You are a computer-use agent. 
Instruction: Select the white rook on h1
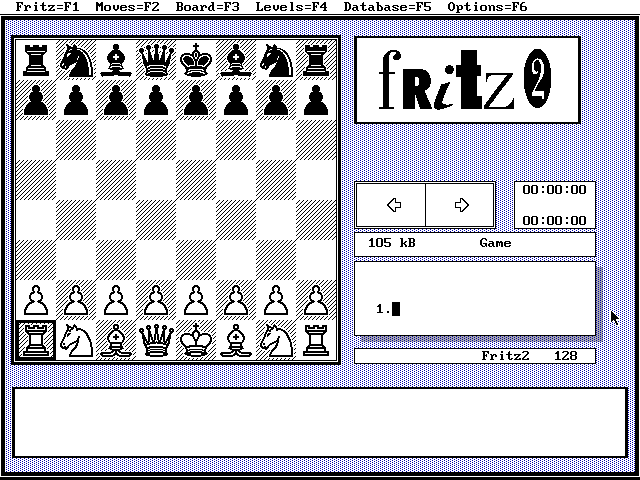(316, 340)
